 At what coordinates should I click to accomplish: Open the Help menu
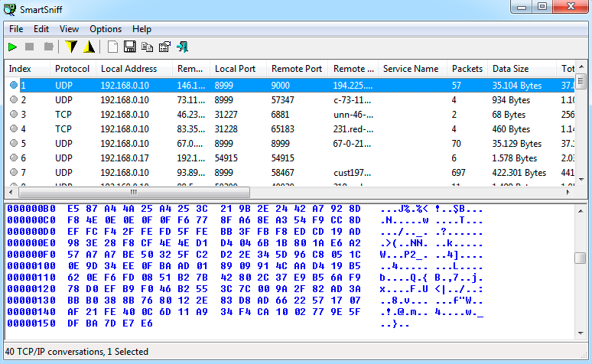141,29
